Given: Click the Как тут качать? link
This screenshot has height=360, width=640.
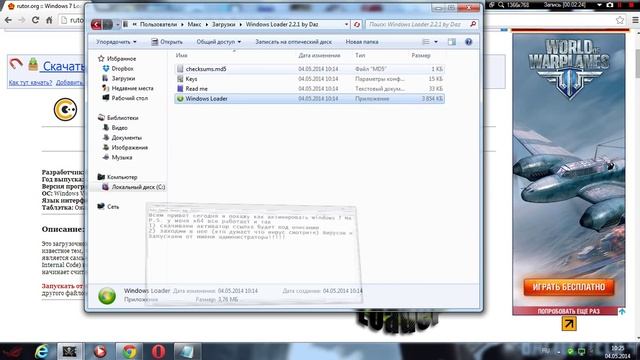Looking at the screenshot, I should coord(31,83).
